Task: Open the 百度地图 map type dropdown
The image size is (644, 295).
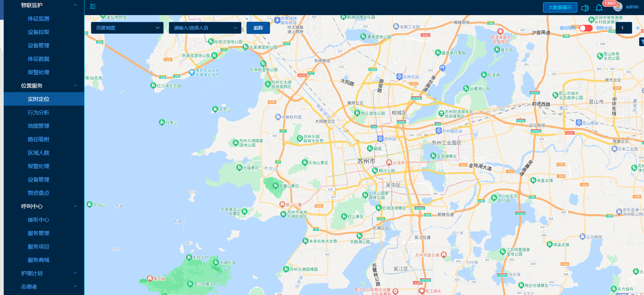Action: [x=127, y=28]
